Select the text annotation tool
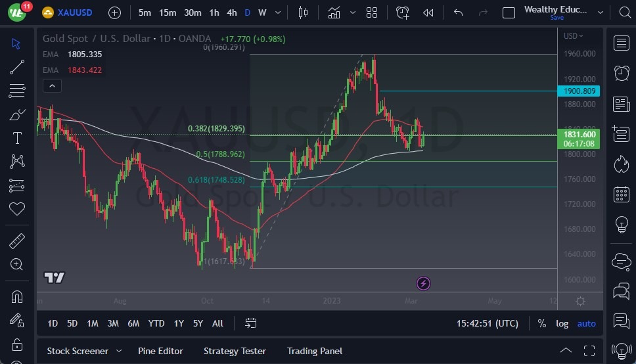This screenshot has height=364, width=636. [17, 138]
